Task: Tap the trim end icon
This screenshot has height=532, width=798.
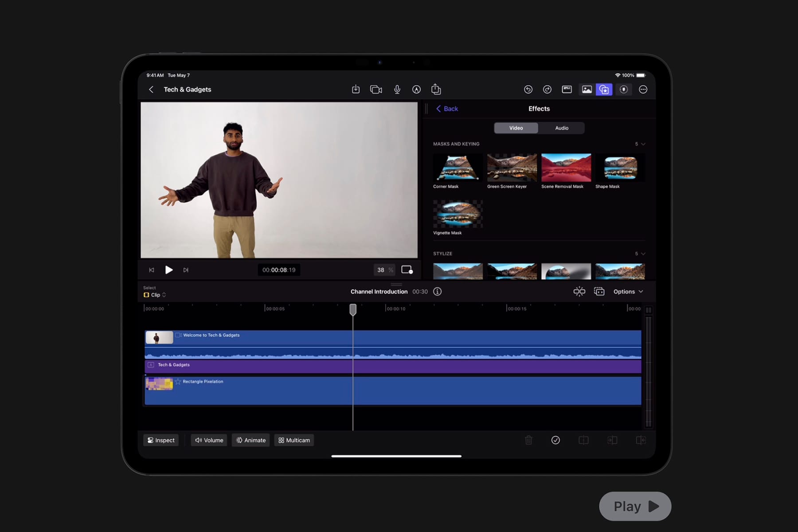Action: tap(641, 440)
